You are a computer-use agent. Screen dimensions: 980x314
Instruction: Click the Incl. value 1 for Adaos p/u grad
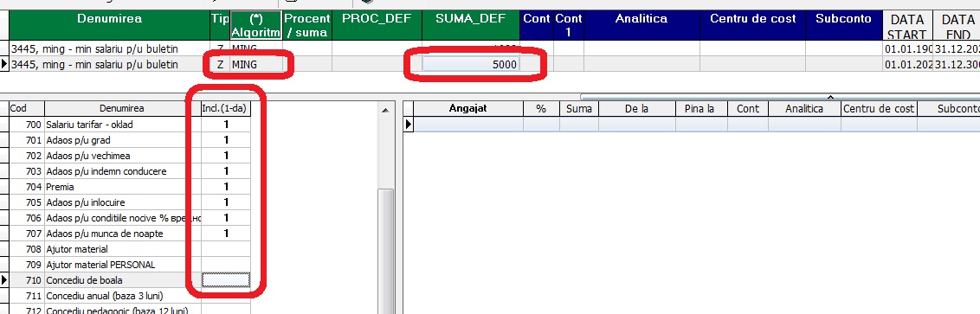coord(226,140)
